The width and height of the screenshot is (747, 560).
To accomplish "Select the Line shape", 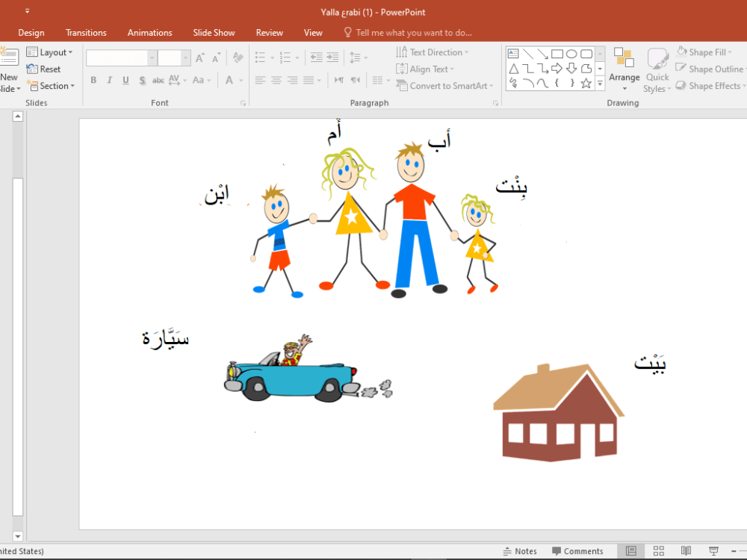I will pyautogui.click(x=528, y=53).
